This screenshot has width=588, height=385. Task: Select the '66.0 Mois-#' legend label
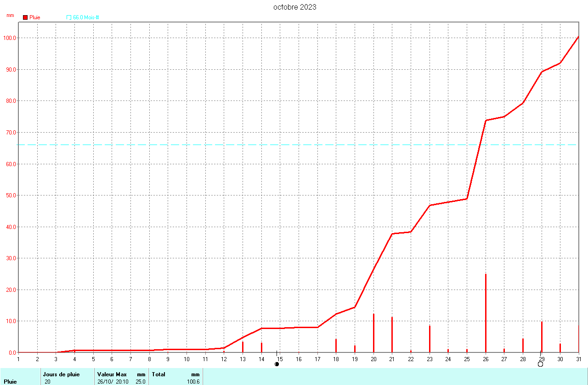[86, 17]
